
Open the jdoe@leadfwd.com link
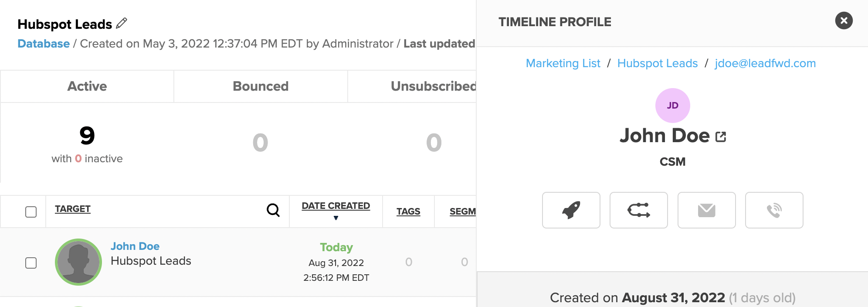[765, 63]
